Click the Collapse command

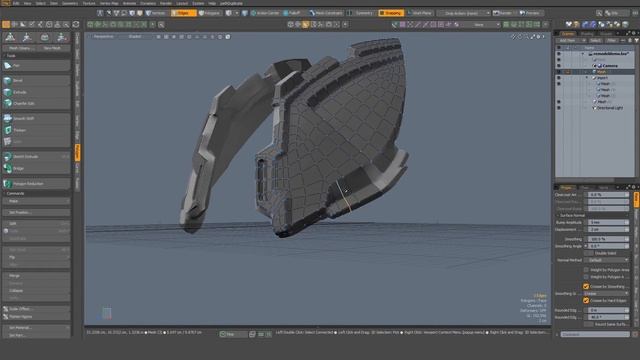[x=36, y=291]
